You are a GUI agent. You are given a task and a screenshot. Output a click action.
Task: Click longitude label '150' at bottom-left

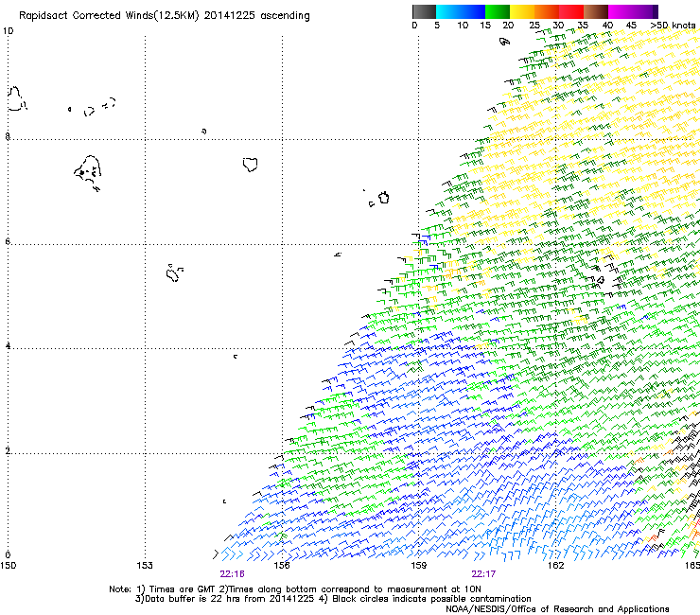coord(8,566)
